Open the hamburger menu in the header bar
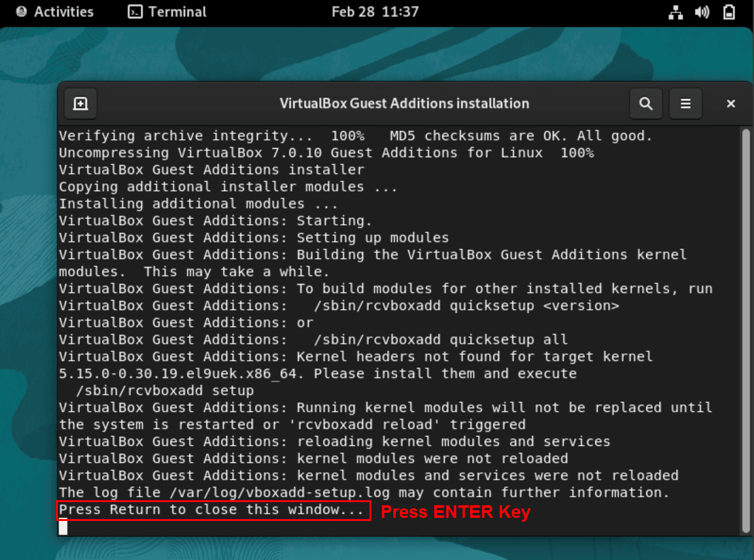The height and width of the screenshot is (560, 754). coord(685,103)
